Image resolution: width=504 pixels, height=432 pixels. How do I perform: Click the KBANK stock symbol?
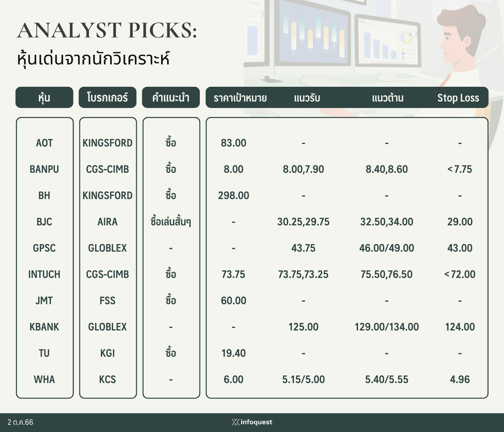(x=44, y=327)
